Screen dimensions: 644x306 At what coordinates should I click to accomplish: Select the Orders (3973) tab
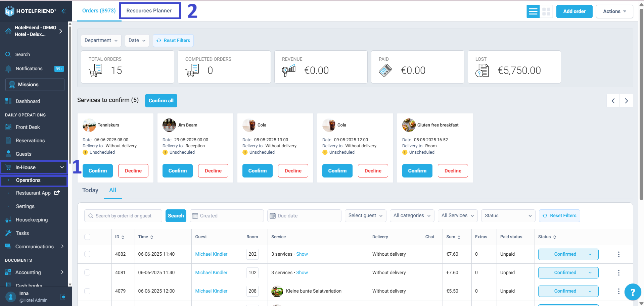pos(99,11)
